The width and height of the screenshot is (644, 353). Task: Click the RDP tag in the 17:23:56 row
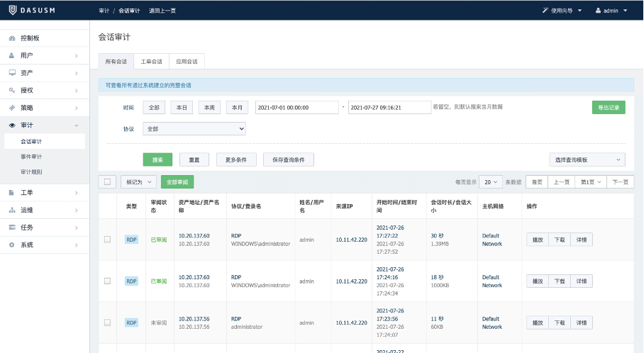[x=131, y=323]
